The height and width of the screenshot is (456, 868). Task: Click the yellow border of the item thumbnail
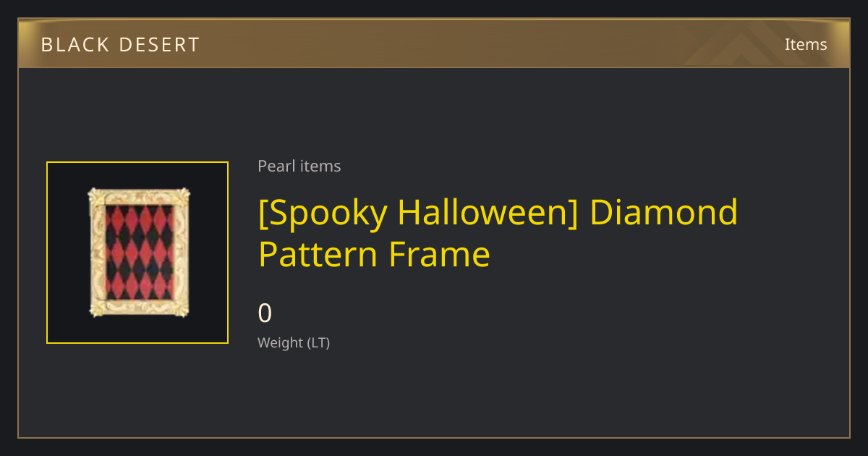click(x=137, y=163)
